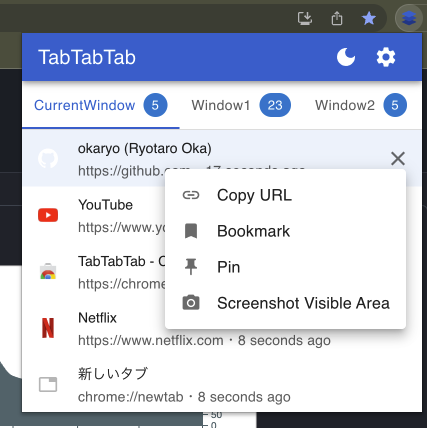The height and width of the screenshot is (428, 427).
Task: Click the chrome://newtab URL text
Action: [131, 397]
